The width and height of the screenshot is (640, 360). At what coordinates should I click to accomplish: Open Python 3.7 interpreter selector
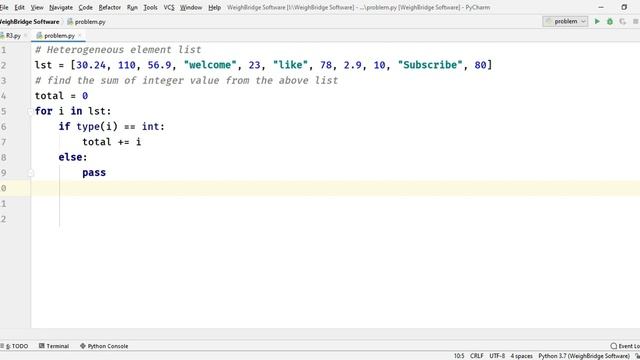(x=584, y=356)
